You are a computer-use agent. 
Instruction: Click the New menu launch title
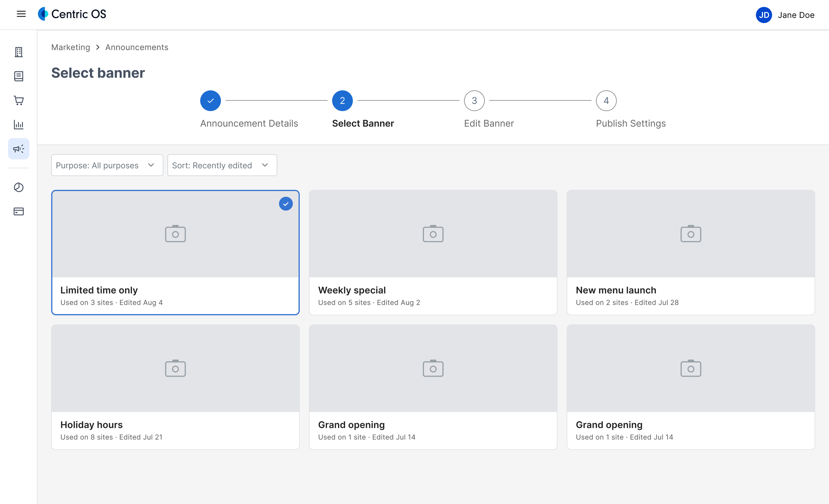(616, 290)
